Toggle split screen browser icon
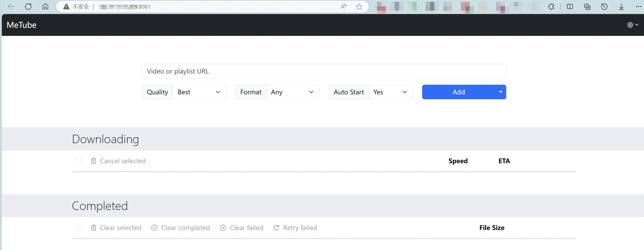The height and width of the screenshot is (250, 644). 570,6
